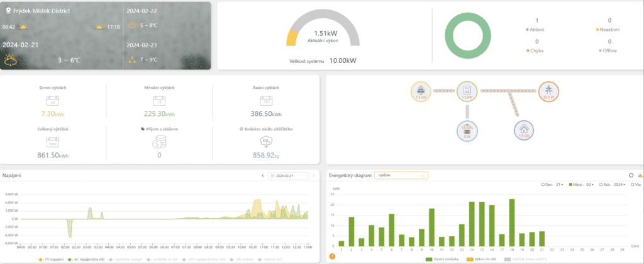Click the Aktivní status label
Viewport: 644px width, 264px height.
click(x=537, y=30)
